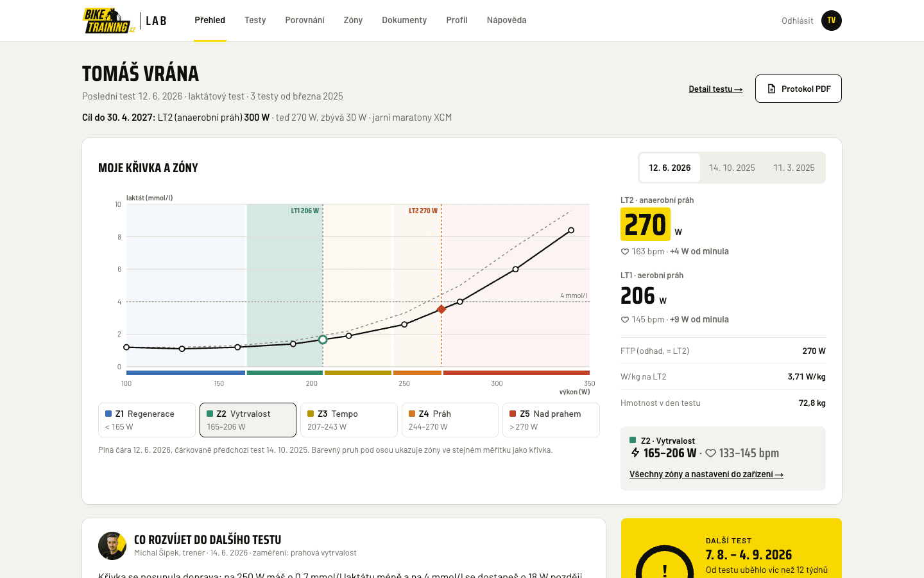Click the 3,71 W/kg value
This screenshot has height=578, width=924.
(807, 377)
